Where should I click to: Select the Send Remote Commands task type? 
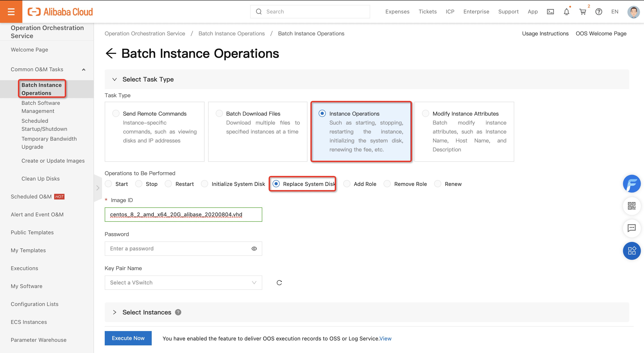[x=116, y=114]
